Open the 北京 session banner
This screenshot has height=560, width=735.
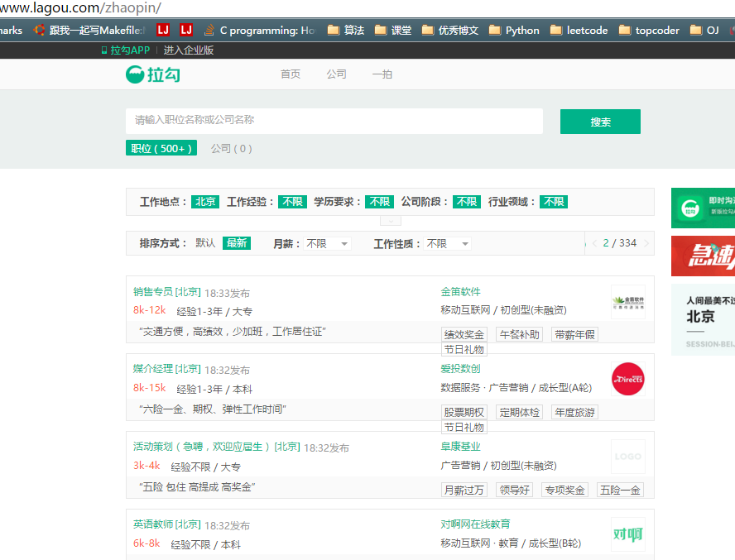point(703,319)
